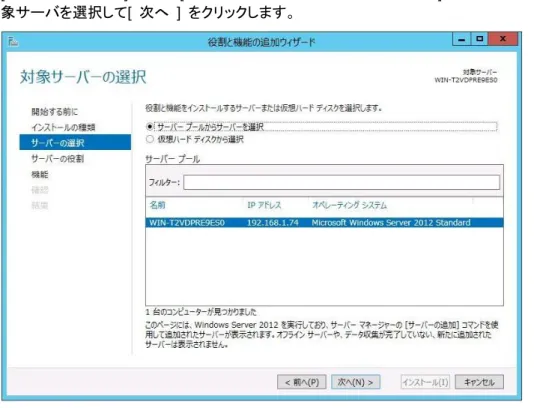This screenshot has width=534, height=408.
Task: Select server row WIN-T2VDPRE9ES0
Action: coord(324,222)
